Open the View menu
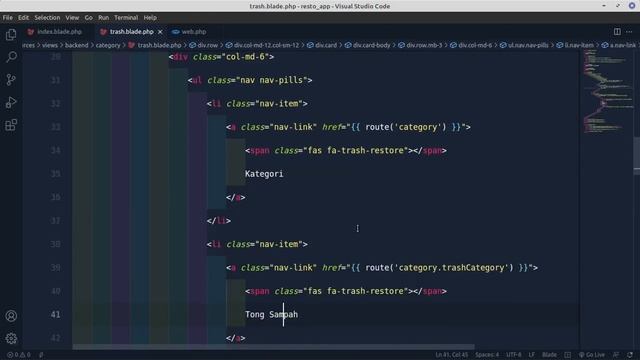Screen dimensions: 640x360 click(x=72, y=18)
